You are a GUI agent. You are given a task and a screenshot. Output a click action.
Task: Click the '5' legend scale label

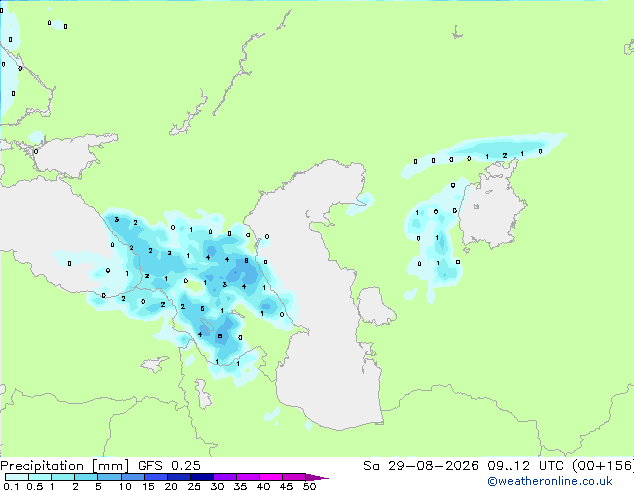[x=98, y=486]
